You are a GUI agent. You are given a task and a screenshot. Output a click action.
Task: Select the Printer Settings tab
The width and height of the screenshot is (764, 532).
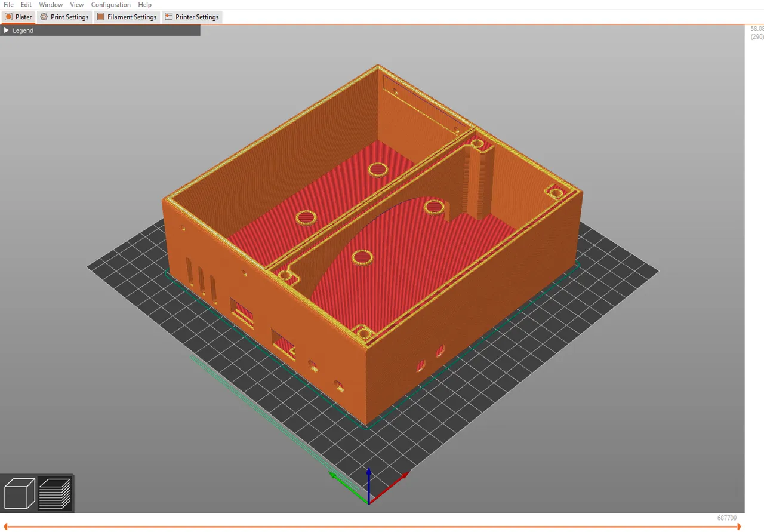coord(192,17)
